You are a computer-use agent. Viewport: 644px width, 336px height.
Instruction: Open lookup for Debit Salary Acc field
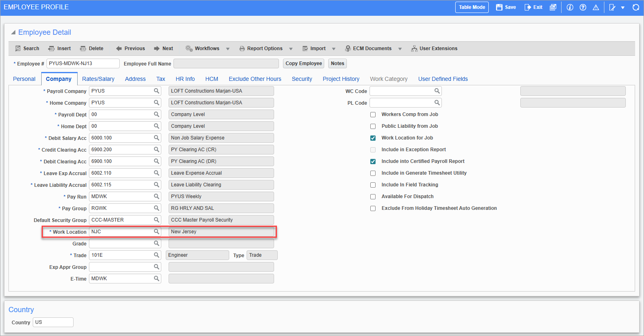click(x=156, y=138)
